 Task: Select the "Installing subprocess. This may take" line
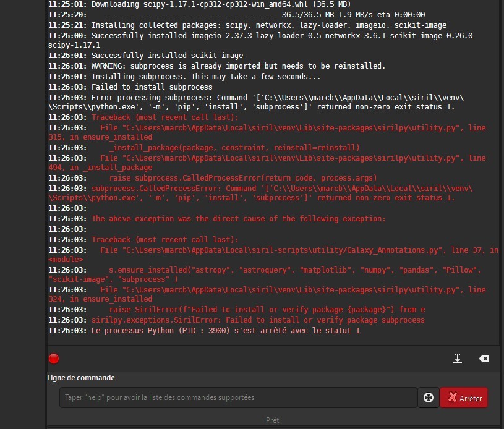click(x=184, y=77)
